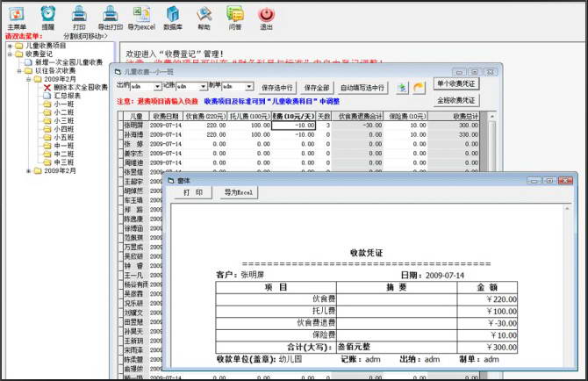Click the orange curved arrow return icon
Viewport: 588px width, 381px height.
[x=419, y=88]
